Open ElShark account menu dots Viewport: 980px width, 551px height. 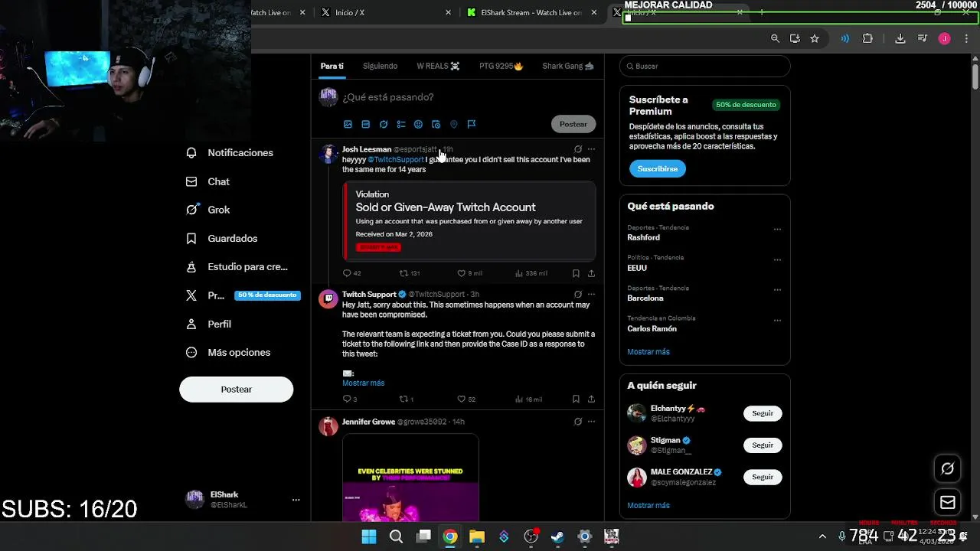pyautogui.click(x=296, y=500)
